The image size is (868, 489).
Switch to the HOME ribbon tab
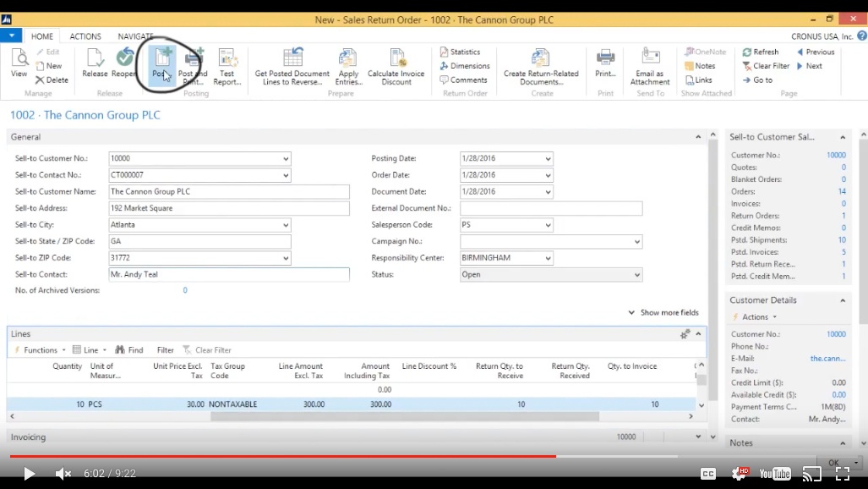pyautogui.click(x=42, y=36)
